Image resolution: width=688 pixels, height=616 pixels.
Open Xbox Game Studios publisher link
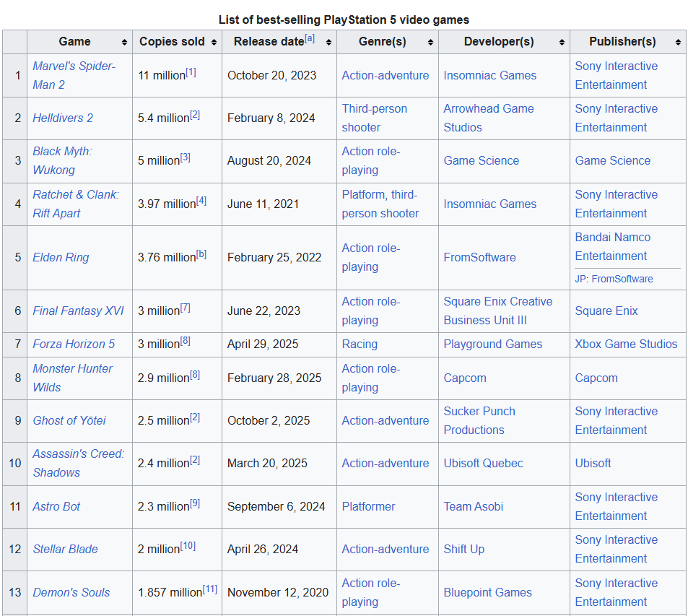click(626, 344)
